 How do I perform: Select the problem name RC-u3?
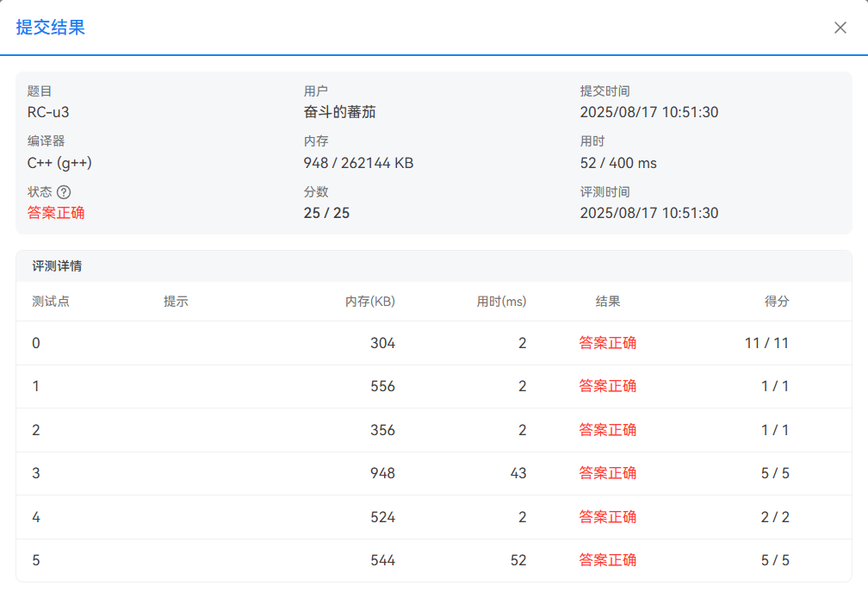(48, 112)
